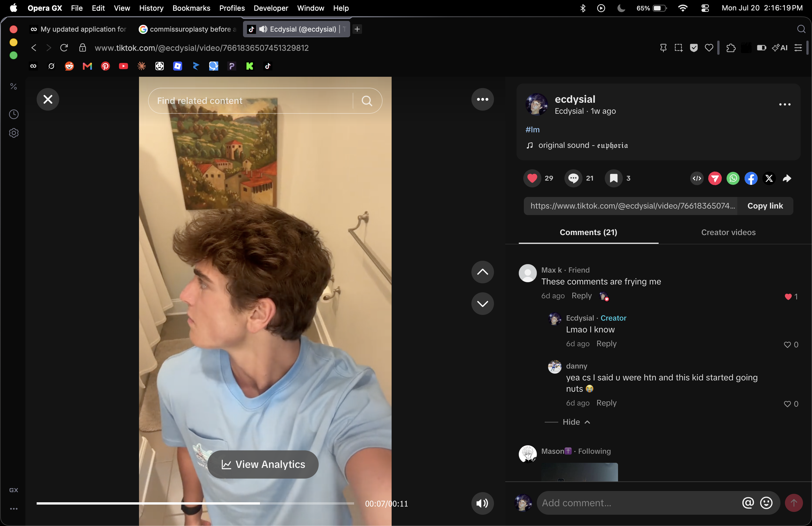Open the ad blocker shield icon
Screen dimensions: 812x526
(694, 48)
